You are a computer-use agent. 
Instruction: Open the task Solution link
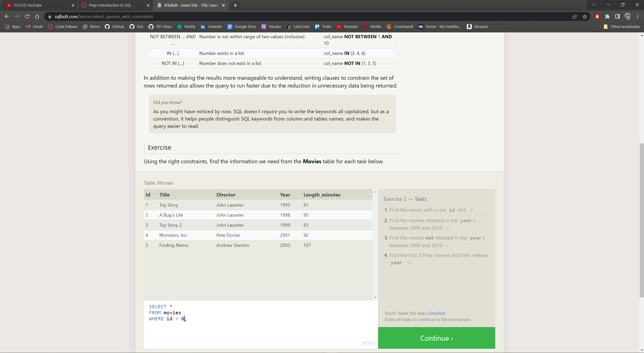pyautogui.click(x=437, y=313)
